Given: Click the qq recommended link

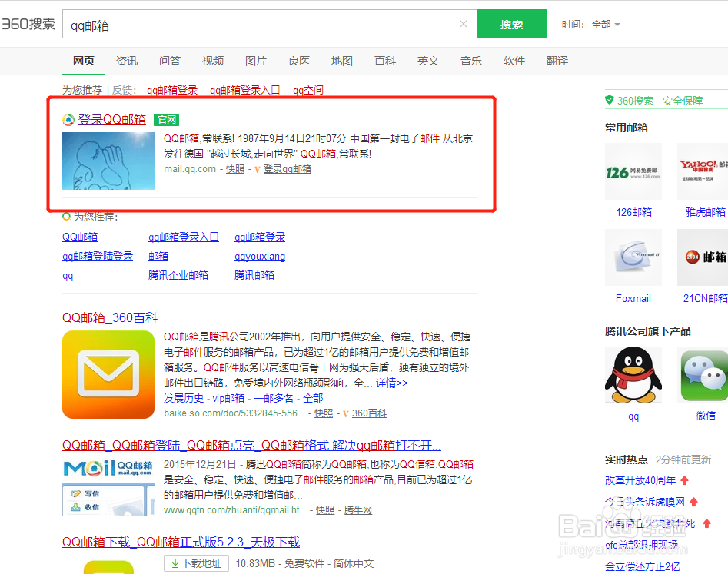Looking at the screenshot, I should [68, 276].
